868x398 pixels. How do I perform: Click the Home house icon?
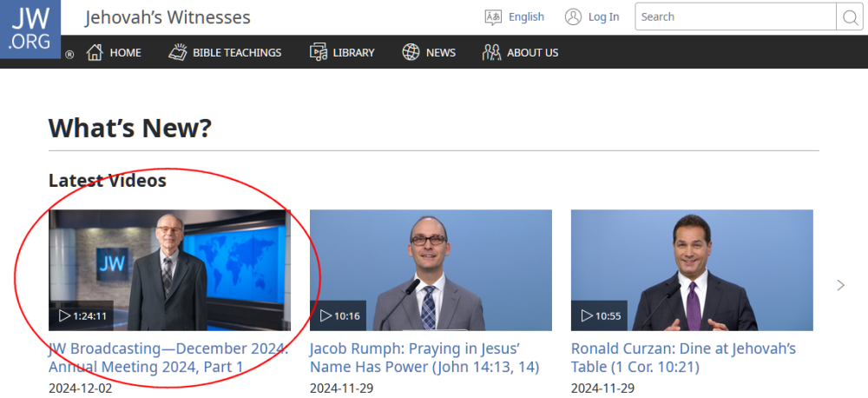tap(95, 52)
